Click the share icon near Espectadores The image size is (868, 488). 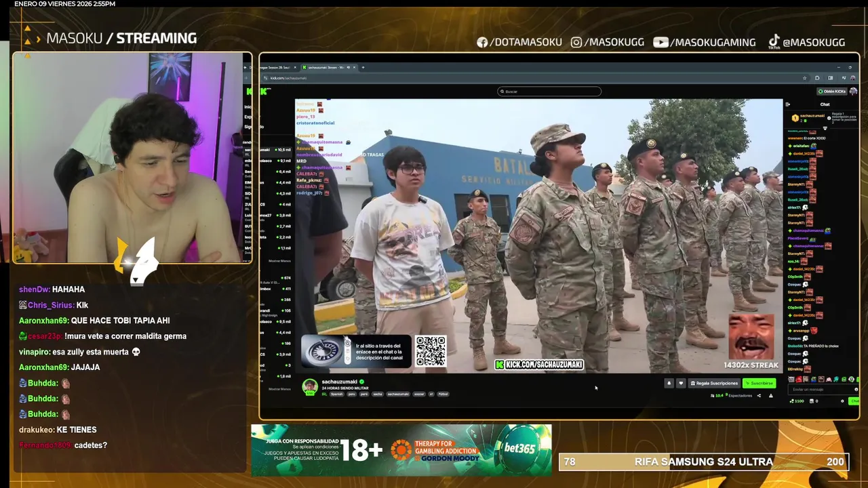(759, 396)
